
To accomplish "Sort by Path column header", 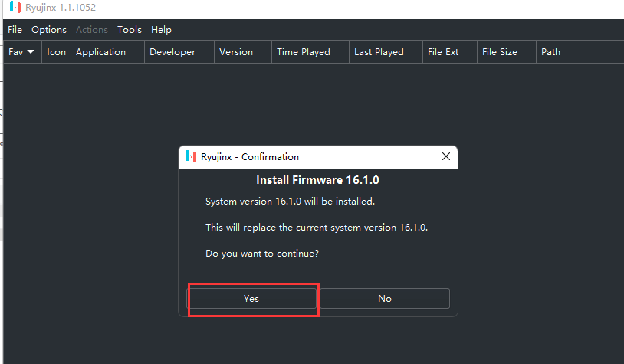I will pos(580,52).
